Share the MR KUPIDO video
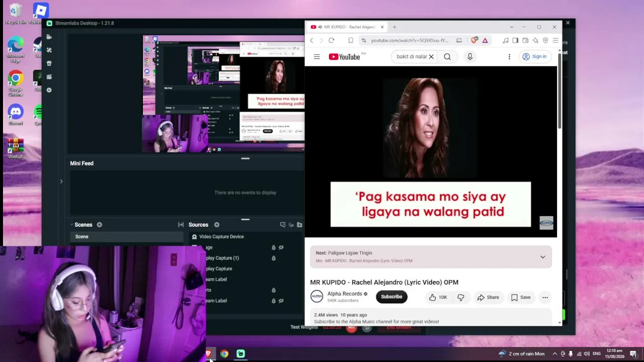This screenshot has height=362, width=644. click(x=488, y=298)
